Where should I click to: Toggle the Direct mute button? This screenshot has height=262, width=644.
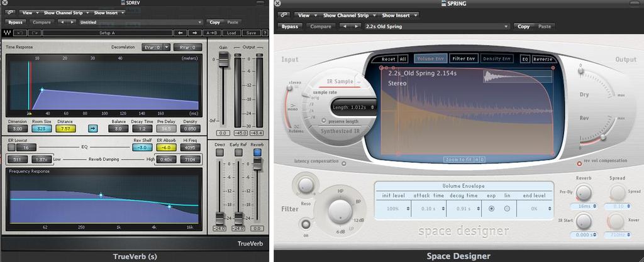pyautogui.click(x=219, y=153)
